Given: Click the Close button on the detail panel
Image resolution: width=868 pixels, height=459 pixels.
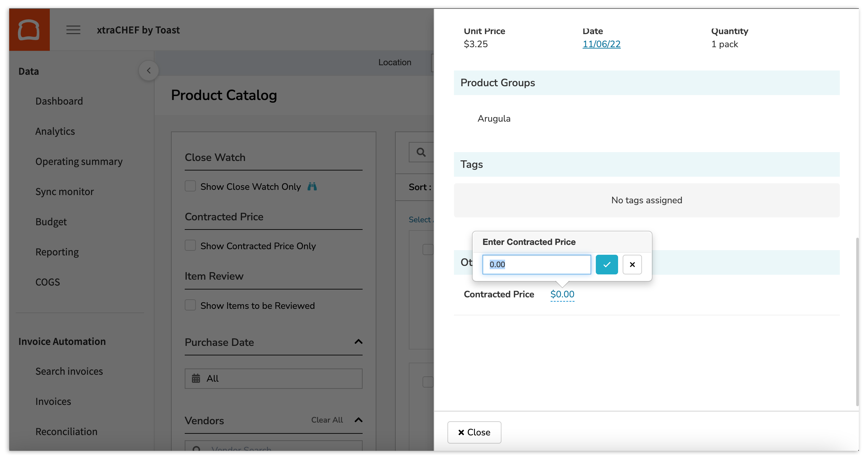Looking at the screenshot, I should click(474, 432).
